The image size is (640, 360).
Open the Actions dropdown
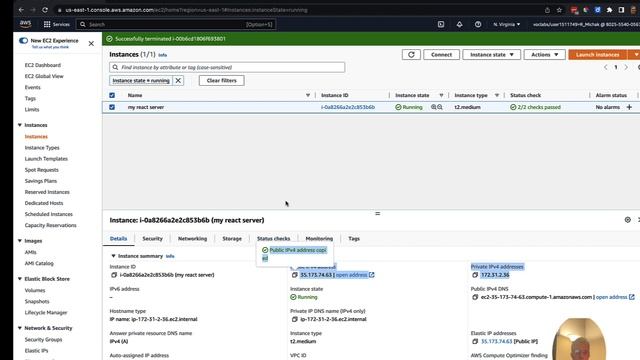tap(544, 55)
